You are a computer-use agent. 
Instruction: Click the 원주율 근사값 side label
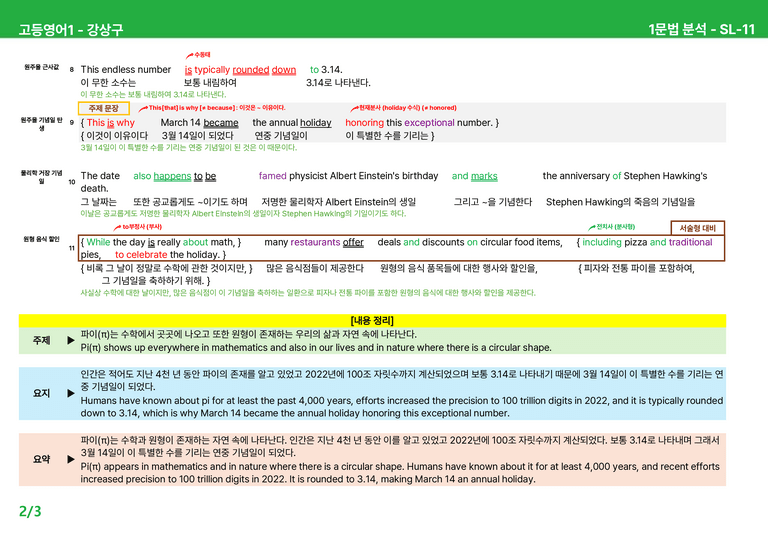pyautogui.click(x=42, y=67)
